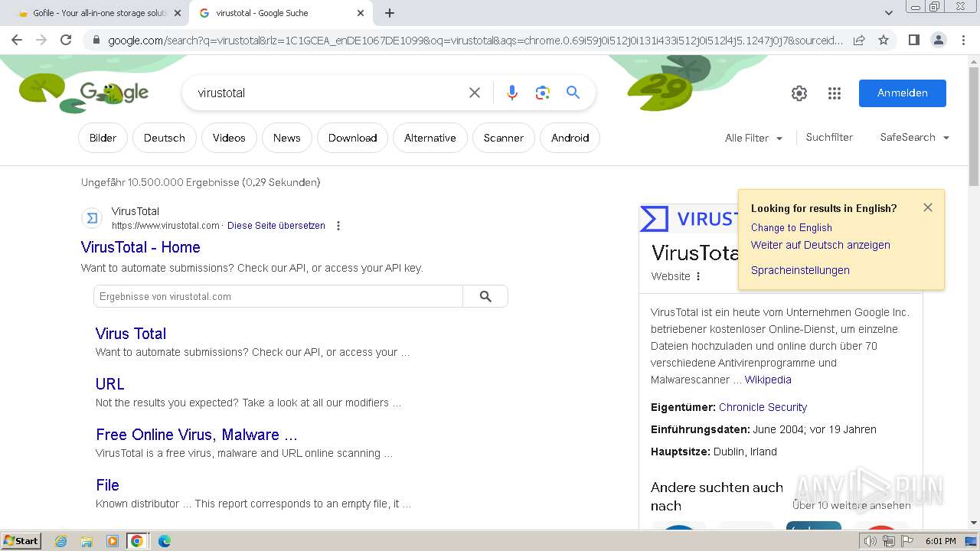Expand the Alle Filter dropdown
The image size is (980, 551).
point(753,138)
